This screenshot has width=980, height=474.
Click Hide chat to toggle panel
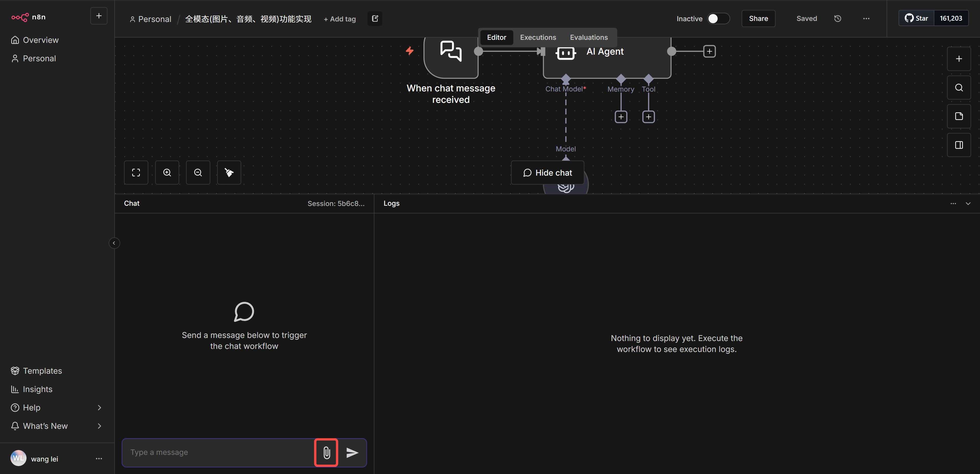click(x=547, y=173)
